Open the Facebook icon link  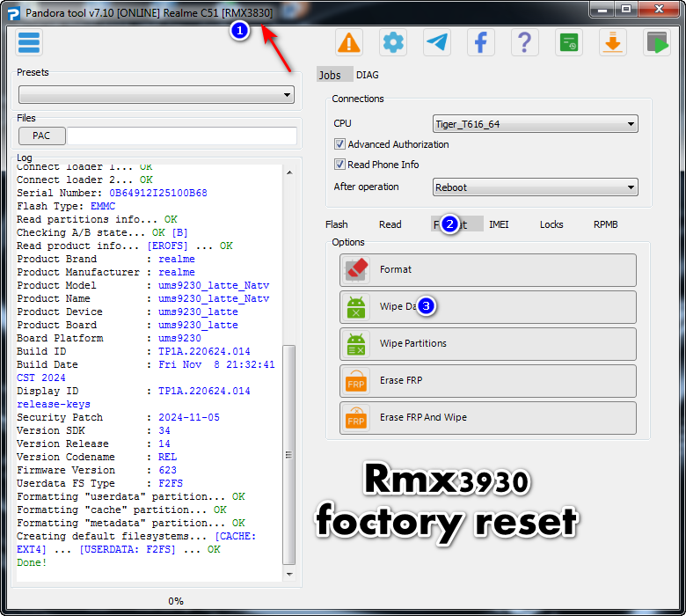pos(481,42)
